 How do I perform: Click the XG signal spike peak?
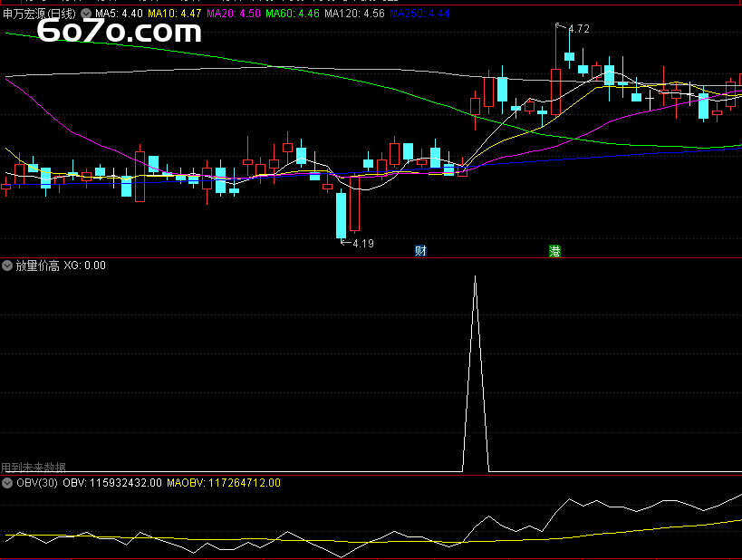point(475,277)
